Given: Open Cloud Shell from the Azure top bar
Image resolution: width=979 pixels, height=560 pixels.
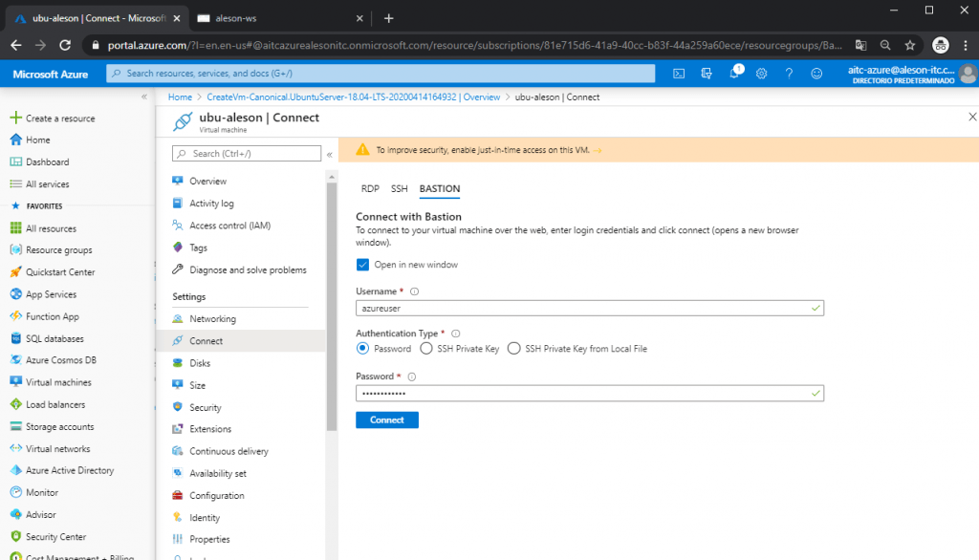Looking at the screenshot, I should point(679,74).
